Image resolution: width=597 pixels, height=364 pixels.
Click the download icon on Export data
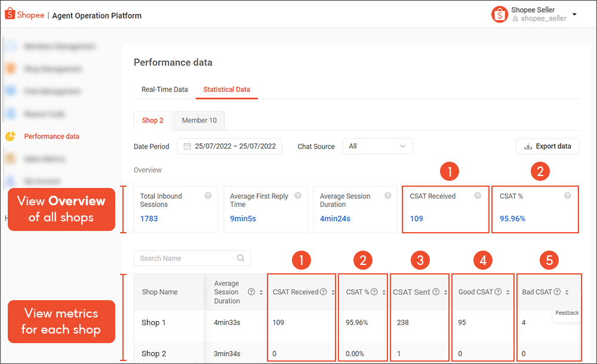point(528,146)
